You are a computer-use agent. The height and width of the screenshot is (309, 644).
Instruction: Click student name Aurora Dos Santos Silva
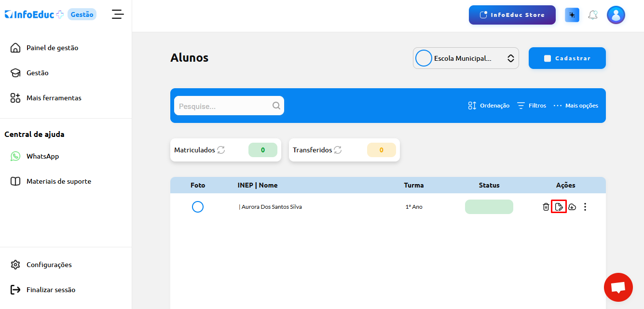click(x=272, y=207)
